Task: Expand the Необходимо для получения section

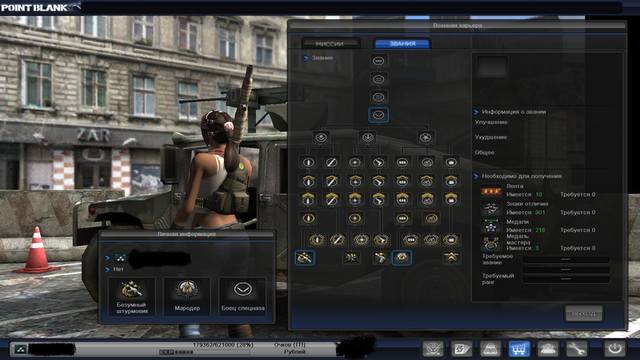Action: pyautogui.click(x=476, y=176)
